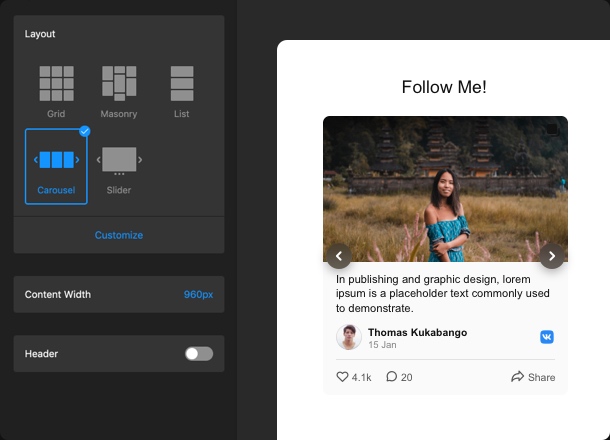Open Thomas Kukabango's avatar picture
610x440 pixels.
tap(348, 337)
